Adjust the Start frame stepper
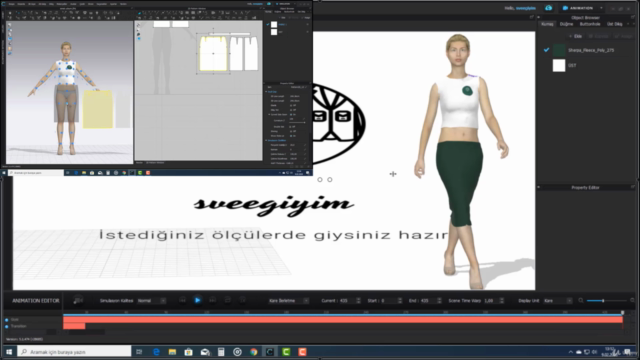Screen dimensions: 640x360 pyautogui.click(x=400, y=301)
